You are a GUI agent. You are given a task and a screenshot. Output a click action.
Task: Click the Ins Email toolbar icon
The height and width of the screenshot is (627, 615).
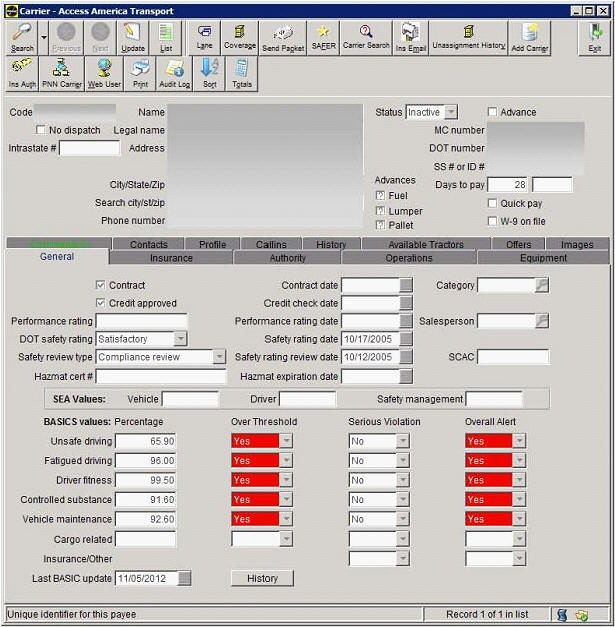pyautogui.click(x=408, y=37)
